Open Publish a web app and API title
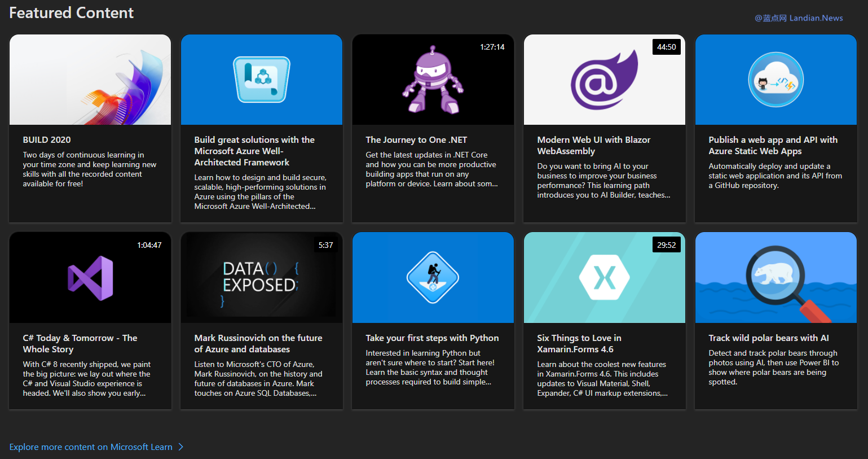868x459 pixels. (x=773, y=146)
